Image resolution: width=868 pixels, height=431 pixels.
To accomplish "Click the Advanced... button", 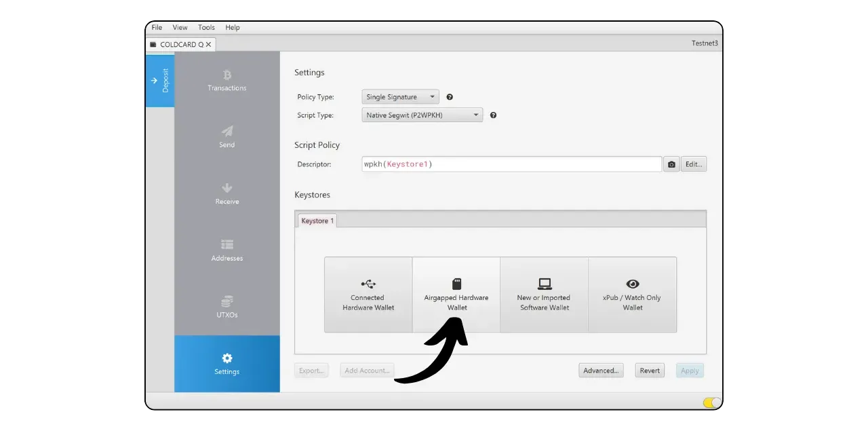I will pyautogui.click(x=601, y=371).
